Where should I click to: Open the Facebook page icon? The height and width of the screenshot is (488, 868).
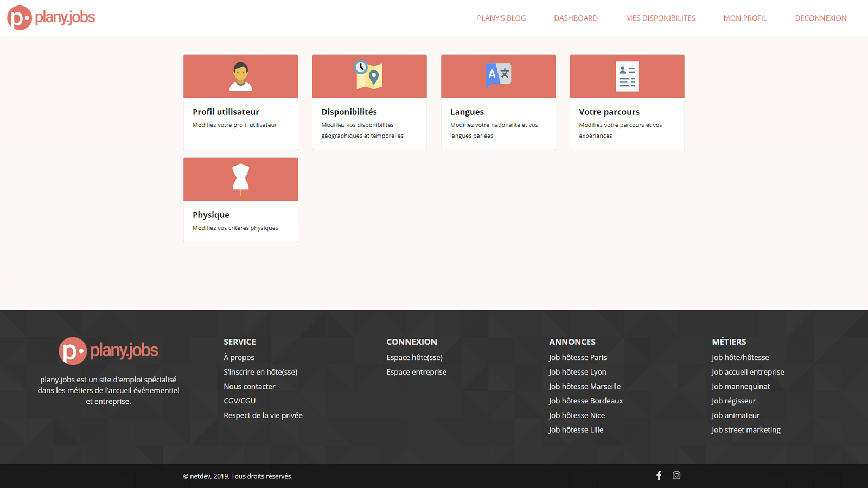point(659,475)
